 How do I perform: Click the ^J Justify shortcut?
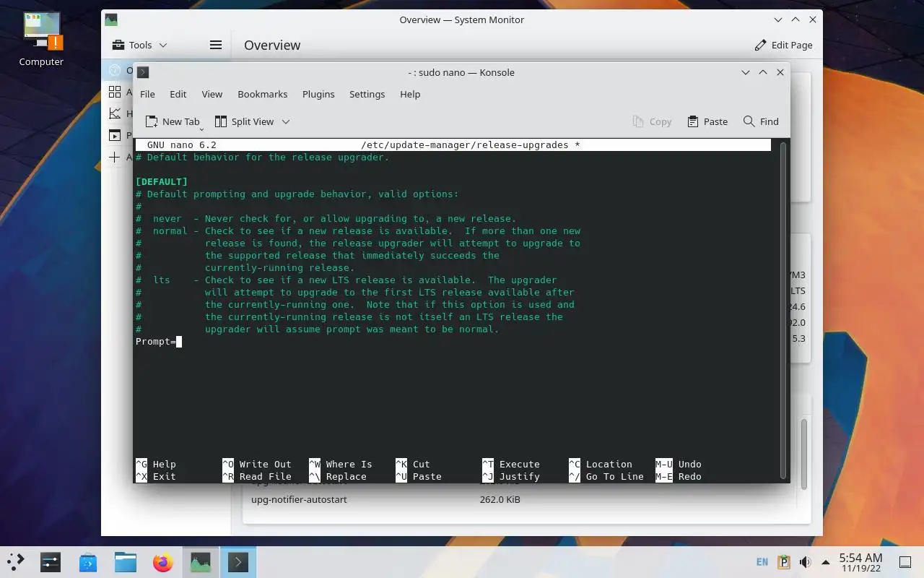point(511,477)
